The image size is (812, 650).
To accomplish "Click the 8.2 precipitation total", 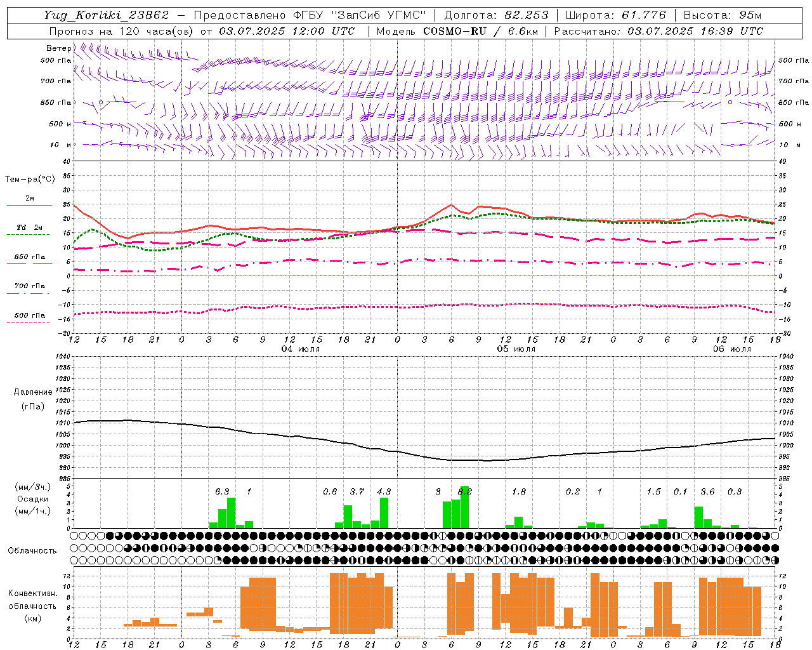I will 465,491.
